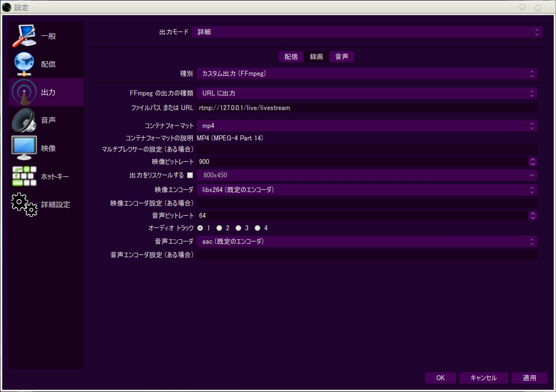556x392 pixels.
Task: Adjust 音声ビットレート stepper arrows
Action: click(532, 216)
